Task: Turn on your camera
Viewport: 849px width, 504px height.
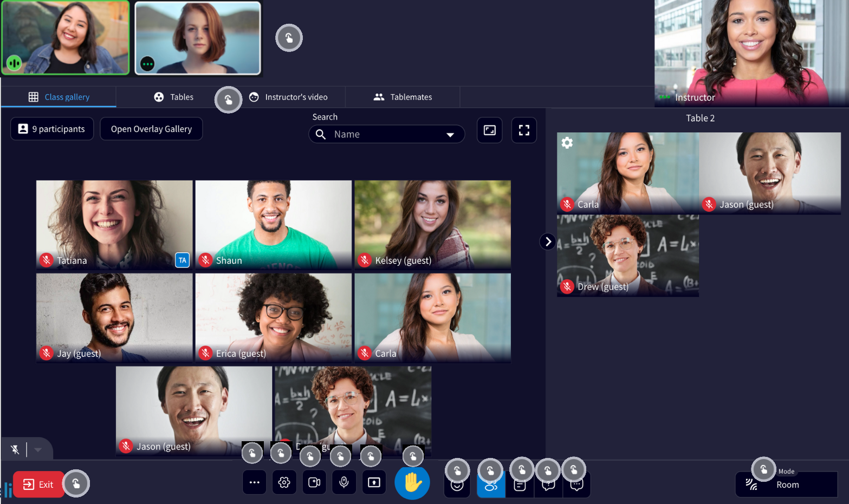Action: (314, 482)
